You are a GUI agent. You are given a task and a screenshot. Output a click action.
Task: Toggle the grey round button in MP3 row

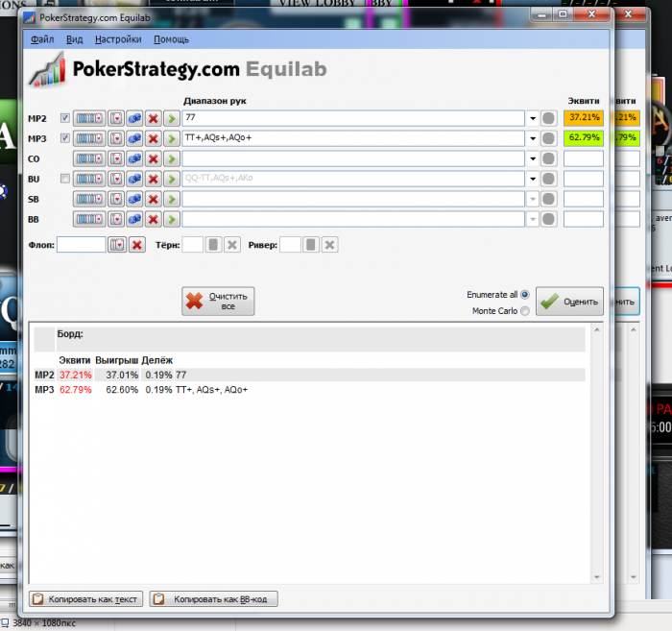(x=548, y=138)
